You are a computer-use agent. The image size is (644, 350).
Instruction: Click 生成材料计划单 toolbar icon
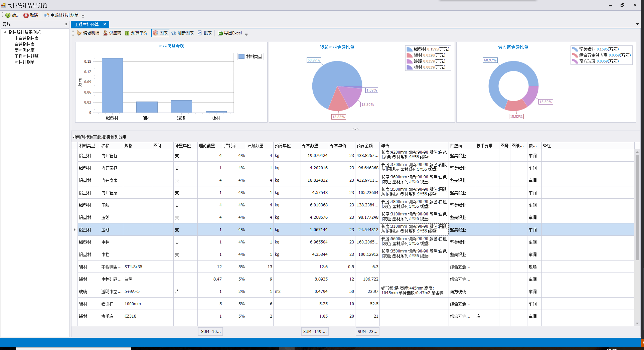point(46,15)
